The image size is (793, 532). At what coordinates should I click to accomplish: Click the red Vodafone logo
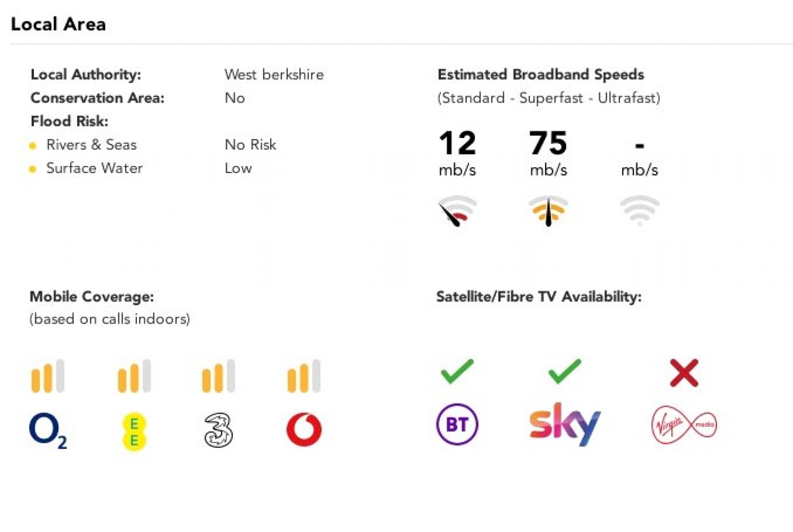click(x=304, y=429)
